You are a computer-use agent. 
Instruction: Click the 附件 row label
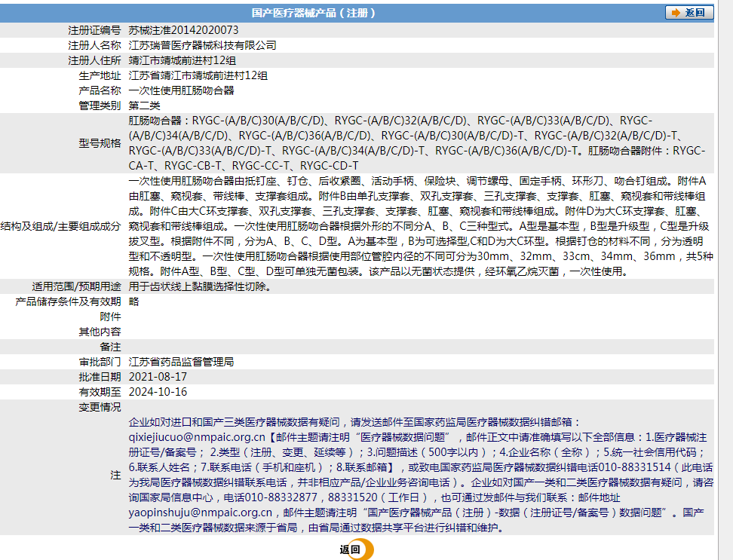(110, 317)
